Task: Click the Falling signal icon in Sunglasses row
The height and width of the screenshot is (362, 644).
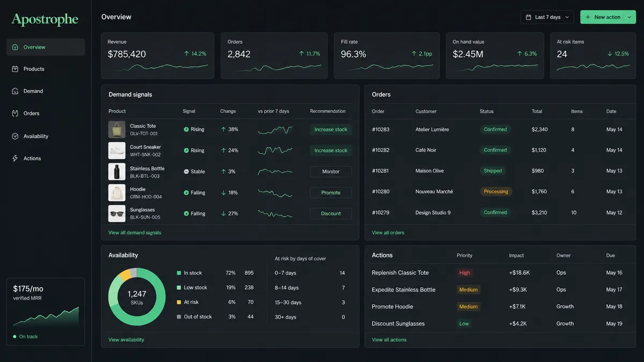Action: pyautogui.click(x=186, y=213)
